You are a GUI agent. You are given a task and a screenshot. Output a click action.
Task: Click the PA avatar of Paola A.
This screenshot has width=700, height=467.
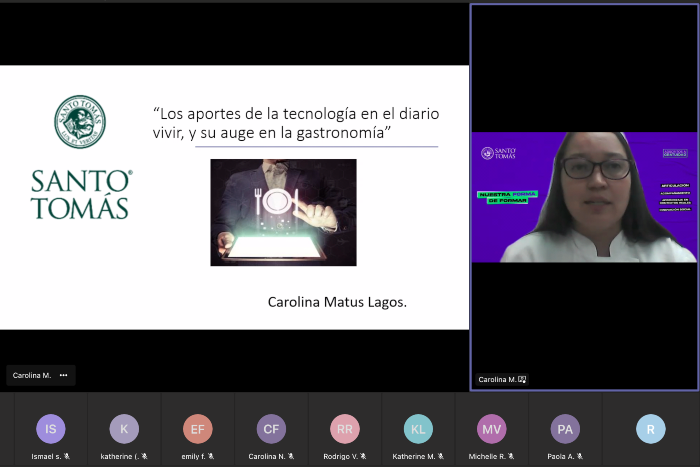pos(565,429)
